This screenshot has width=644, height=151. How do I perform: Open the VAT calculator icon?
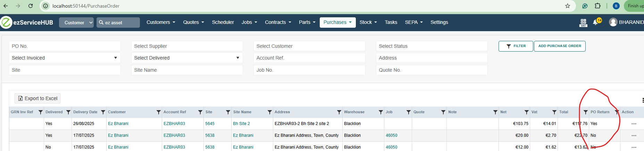click(x=583, y=23)
